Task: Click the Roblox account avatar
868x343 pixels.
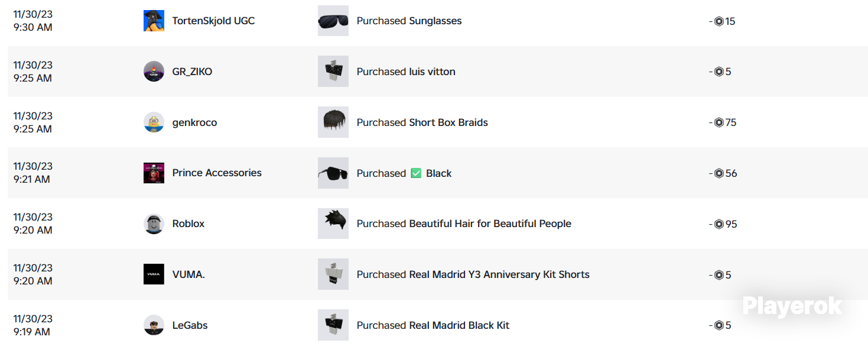Action: (x=154, y=224)
